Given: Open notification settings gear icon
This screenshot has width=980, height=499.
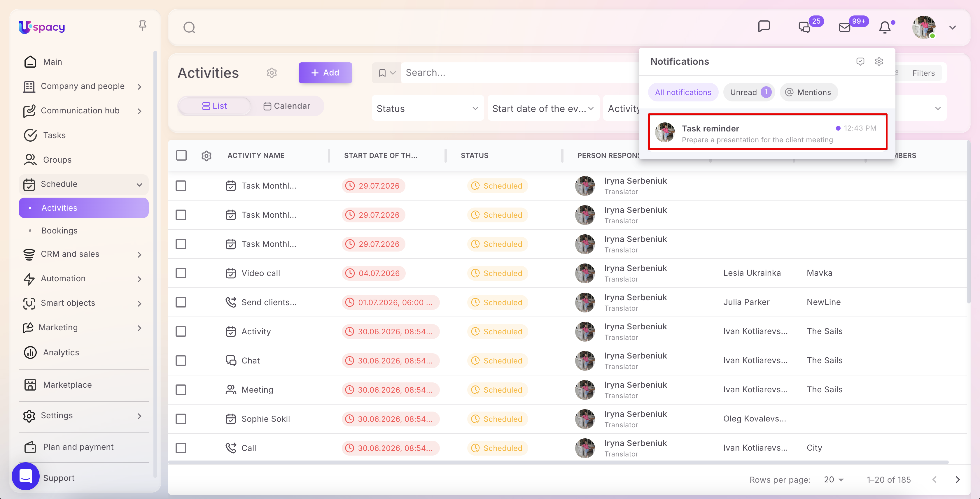Looking at the screenshot, I should point(879,62).
